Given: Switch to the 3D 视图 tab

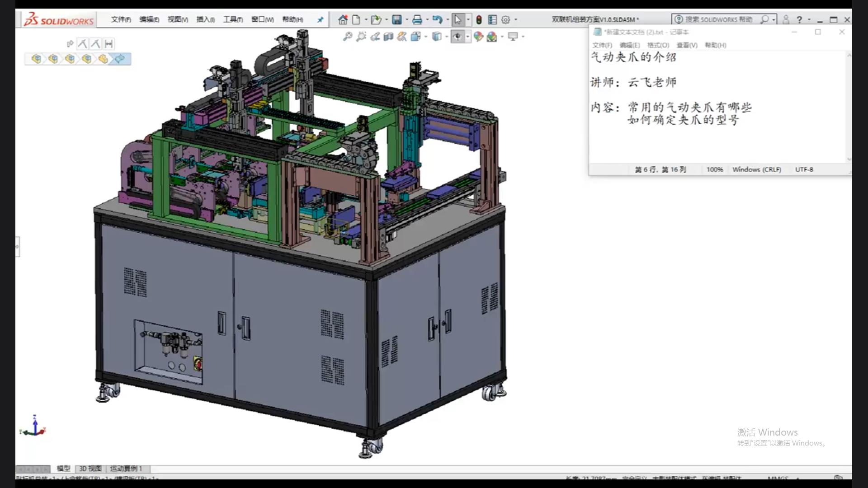Looking at the screenshot, I should 90,469.
